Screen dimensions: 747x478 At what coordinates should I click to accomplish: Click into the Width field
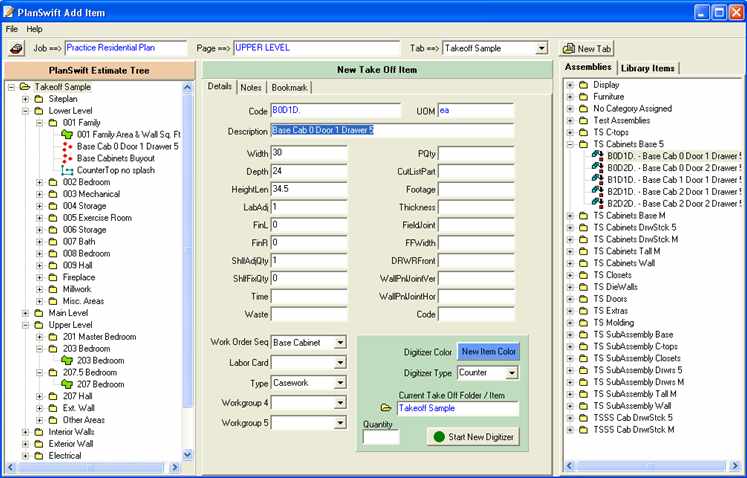309,153
